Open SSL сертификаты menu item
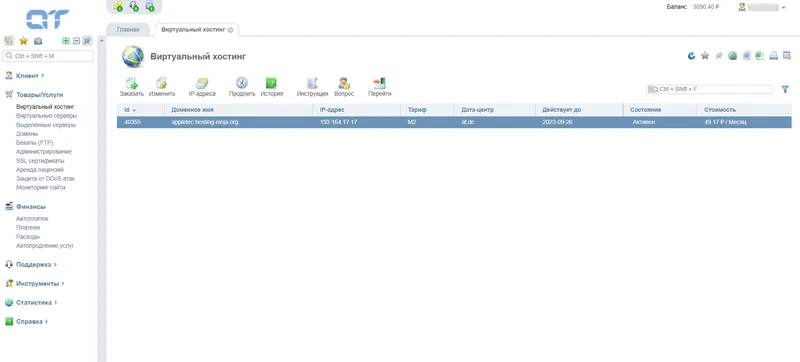This screenshot has height=362, width=800. tap(40, 161)
